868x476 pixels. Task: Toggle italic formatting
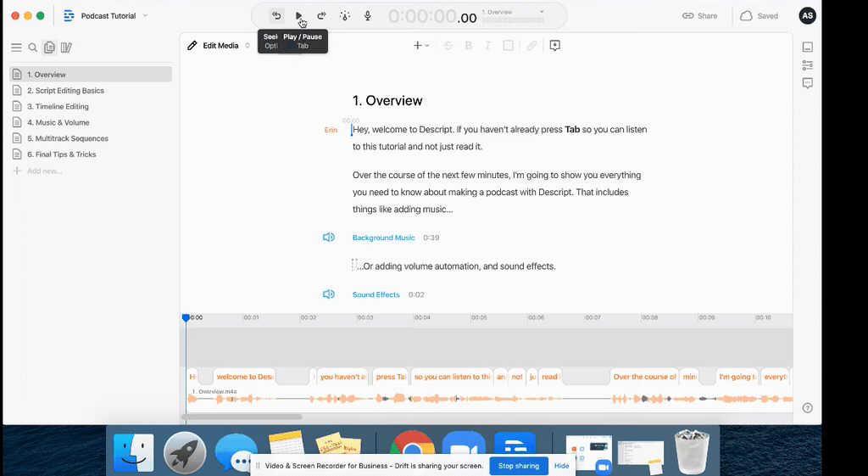tap(487, 46)
